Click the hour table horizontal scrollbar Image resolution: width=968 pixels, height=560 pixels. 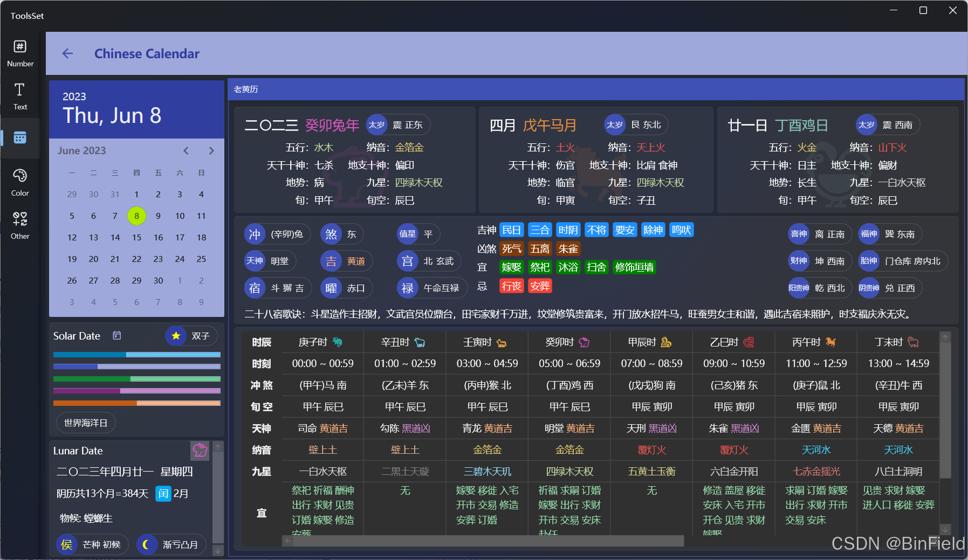coord(483,541)
